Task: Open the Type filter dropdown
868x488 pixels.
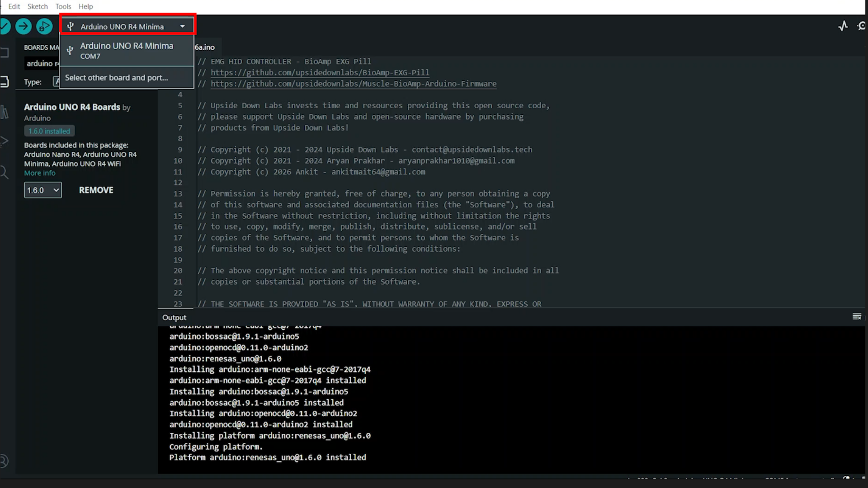Action: click(56, 82)
